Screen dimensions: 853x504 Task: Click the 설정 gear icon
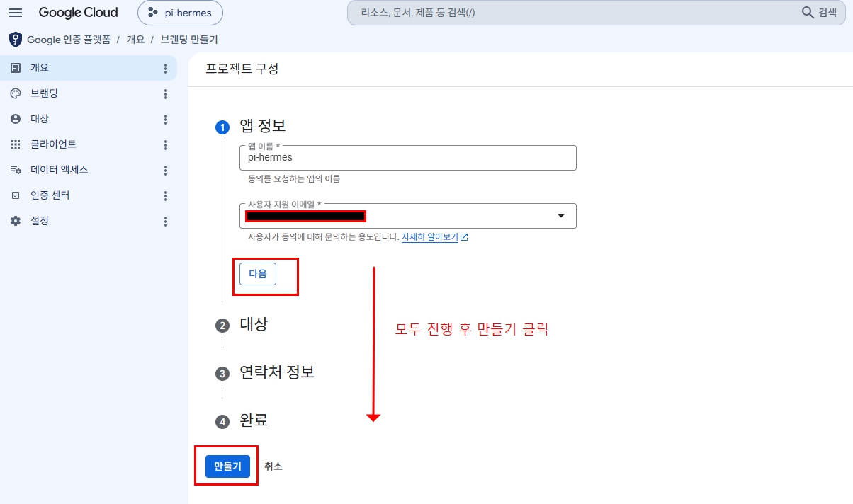click(16, 221)
